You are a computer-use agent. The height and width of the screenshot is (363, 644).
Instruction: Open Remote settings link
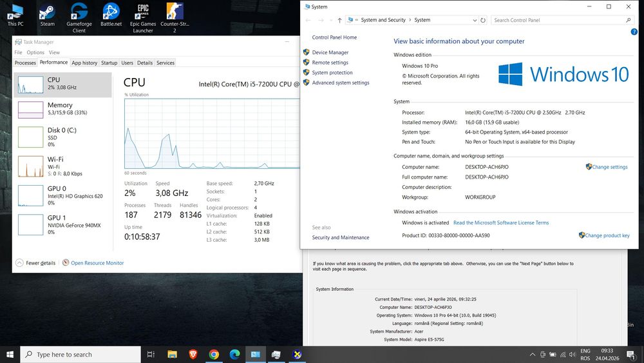(330, 63)
